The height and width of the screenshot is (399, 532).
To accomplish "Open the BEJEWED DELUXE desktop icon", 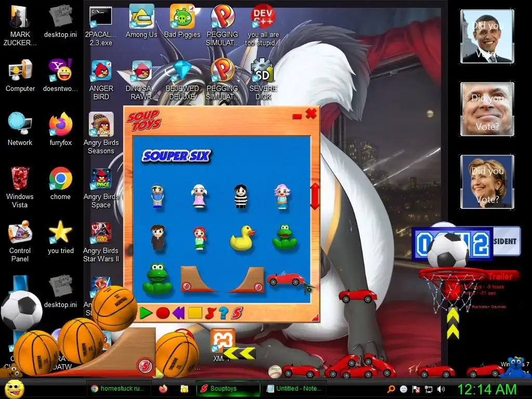I will [x=182, y=80].
